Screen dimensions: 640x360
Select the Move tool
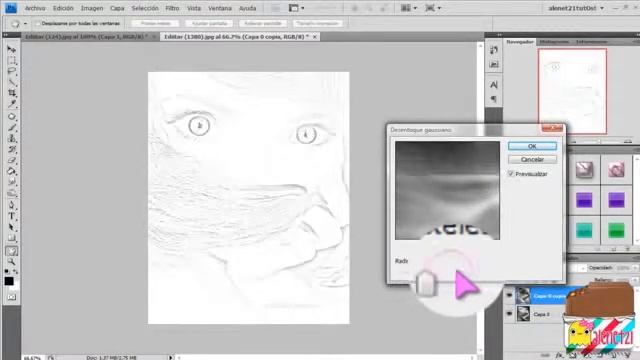(11, 49)
